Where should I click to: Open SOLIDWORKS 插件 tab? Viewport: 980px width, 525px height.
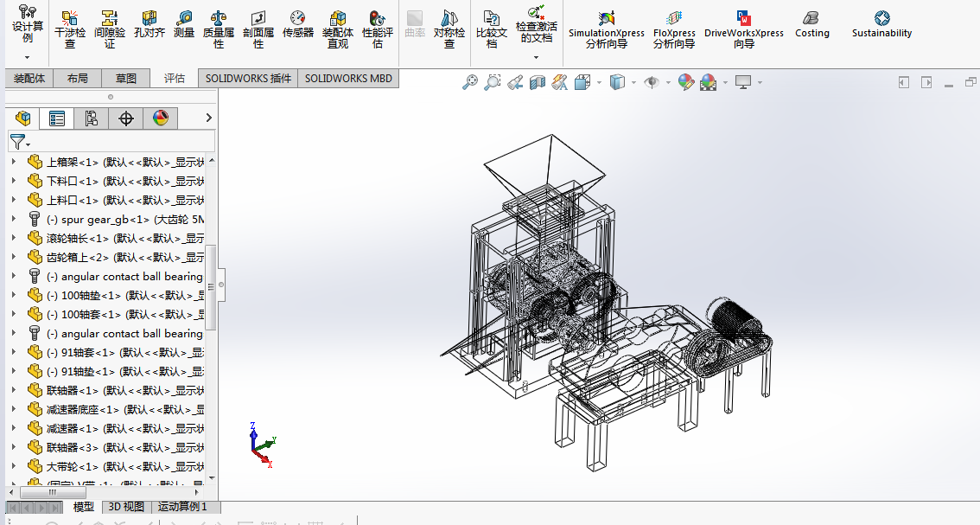248,78
